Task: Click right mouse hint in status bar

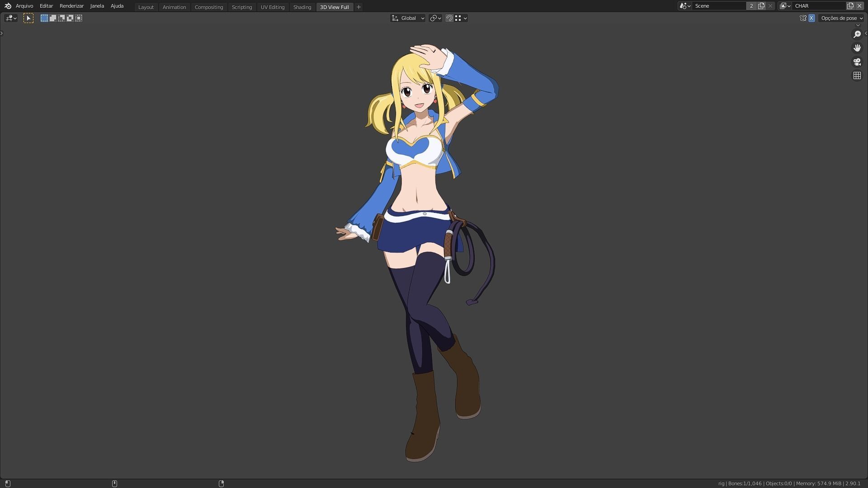Action: [221, 483]
